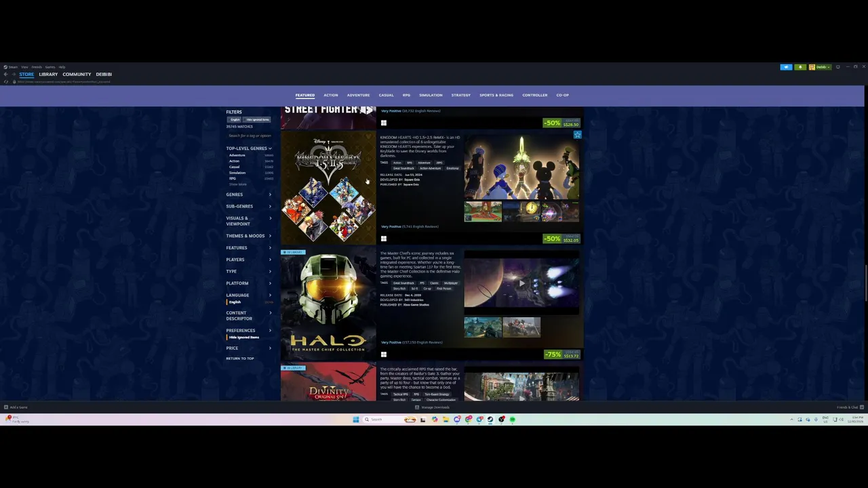Viewport: 868px width, 488px height.
Task: Click Halo -75% price button
Action: click(561, 354)
